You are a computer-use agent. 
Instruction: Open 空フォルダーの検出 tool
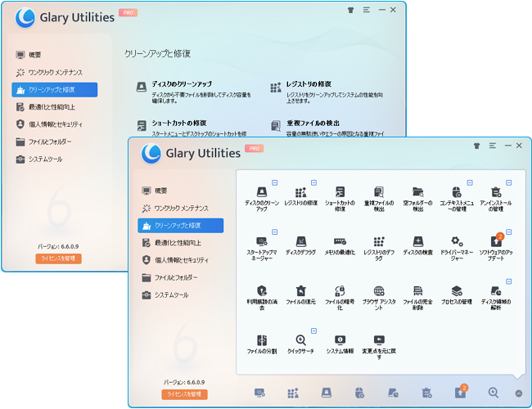417,199
